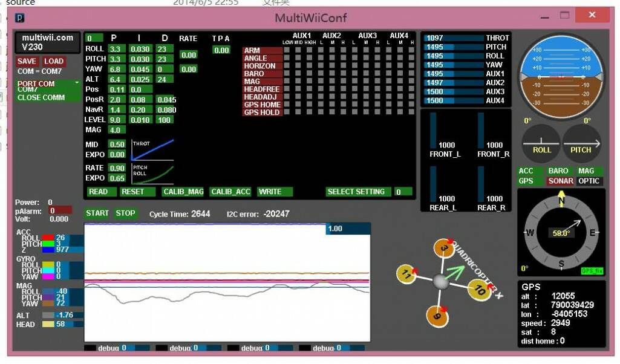The width and height of the screenshot is (620, 364).
Task: Check the ANGLE row AUX1 MID box
Action: (298, 58)
